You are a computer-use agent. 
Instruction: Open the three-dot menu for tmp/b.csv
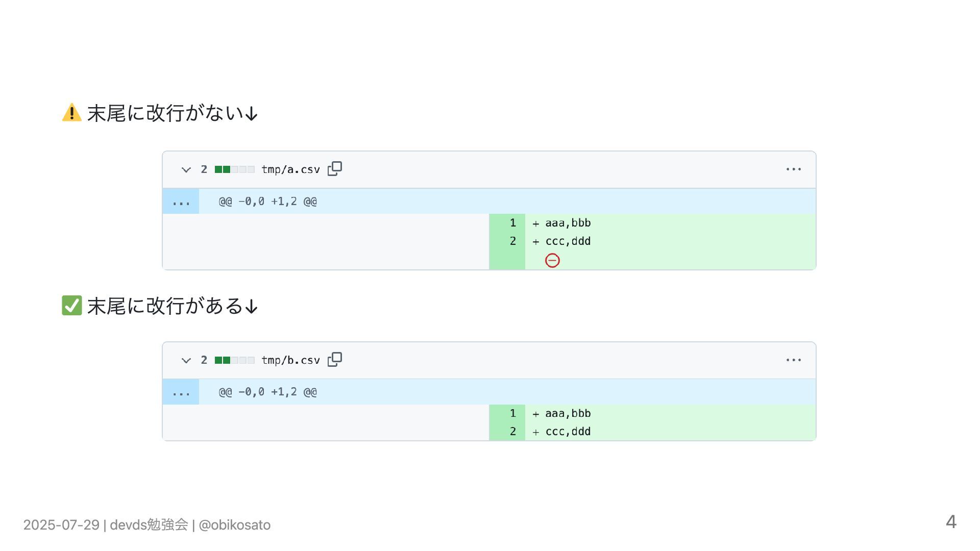click(x=794, y=360)
